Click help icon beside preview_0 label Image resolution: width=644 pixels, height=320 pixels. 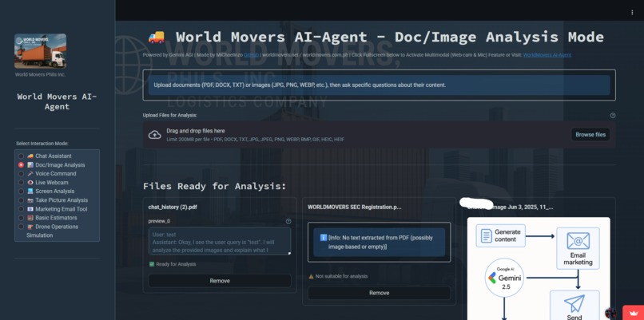pos(288,221)
